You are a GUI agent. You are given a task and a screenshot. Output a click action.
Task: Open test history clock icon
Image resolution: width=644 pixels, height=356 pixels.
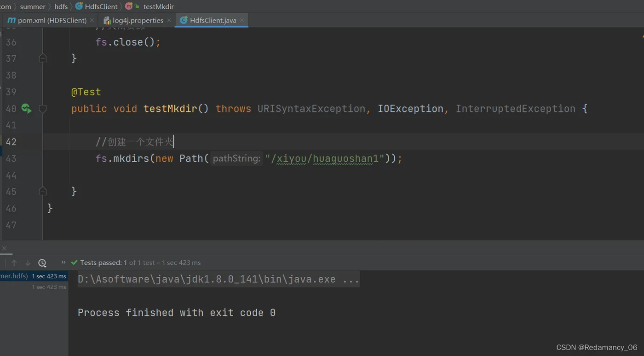tap(42, 263)
